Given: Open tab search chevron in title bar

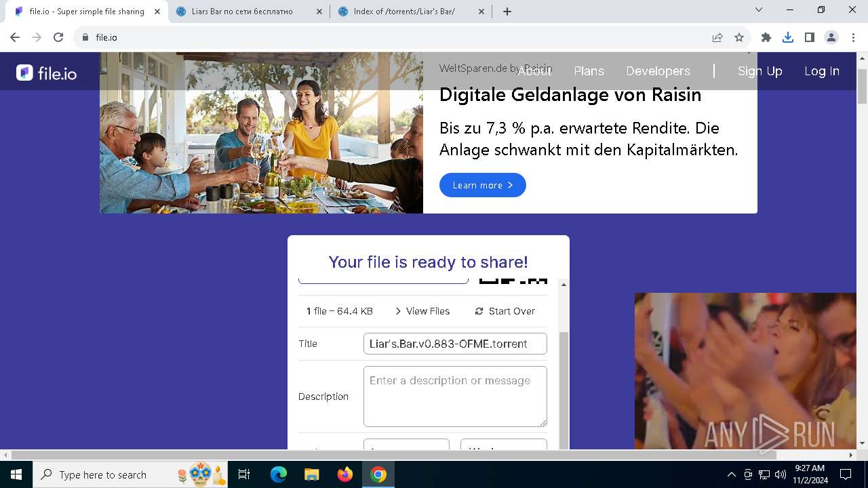Looking at the screenshot, I should pos(759,9).
